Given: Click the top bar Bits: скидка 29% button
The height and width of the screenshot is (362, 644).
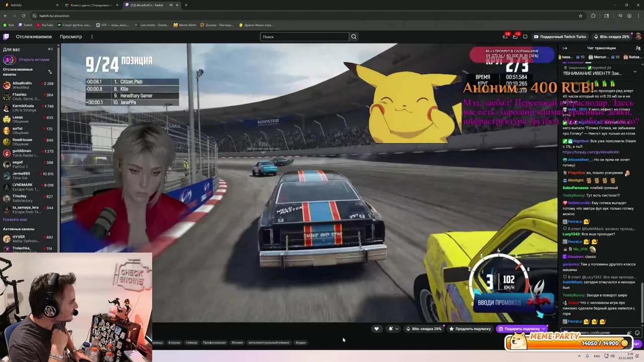Looking at the screenshot, I should point(611,37).
